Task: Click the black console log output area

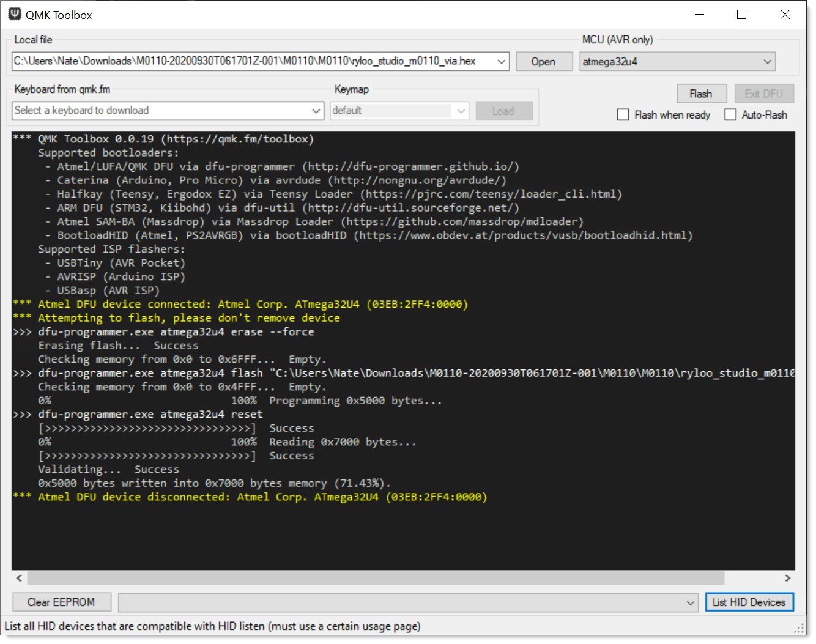Action: tap(402, 532)
